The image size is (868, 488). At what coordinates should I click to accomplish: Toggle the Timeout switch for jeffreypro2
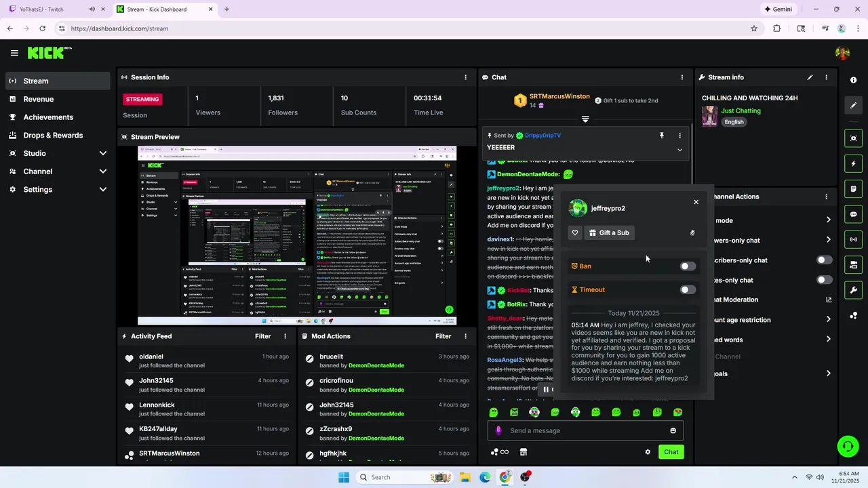tap(688, 290)
